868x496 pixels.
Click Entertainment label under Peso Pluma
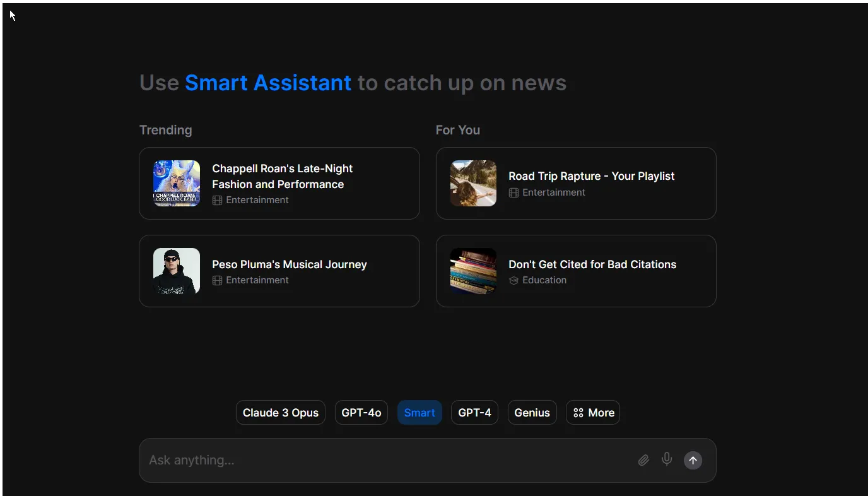[257, 280]
